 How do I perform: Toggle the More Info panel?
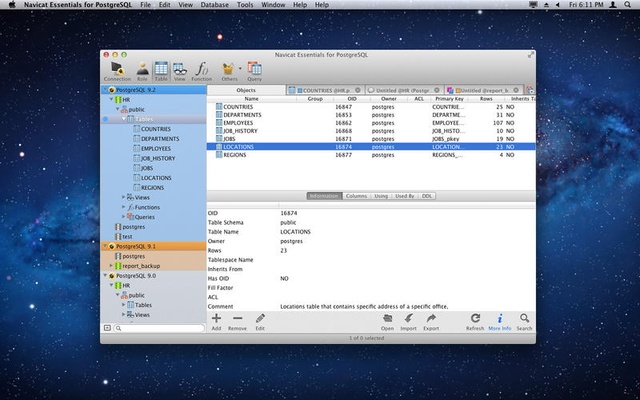pos(500,322)
